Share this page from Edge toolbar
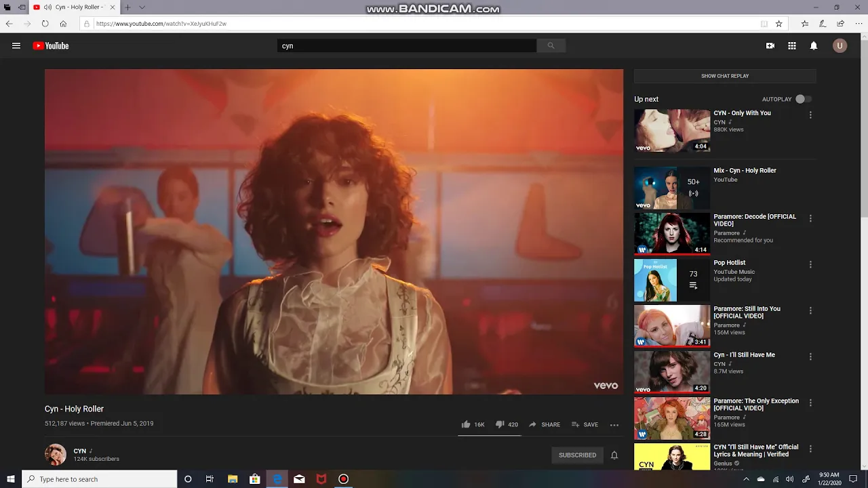 point(841,24)
